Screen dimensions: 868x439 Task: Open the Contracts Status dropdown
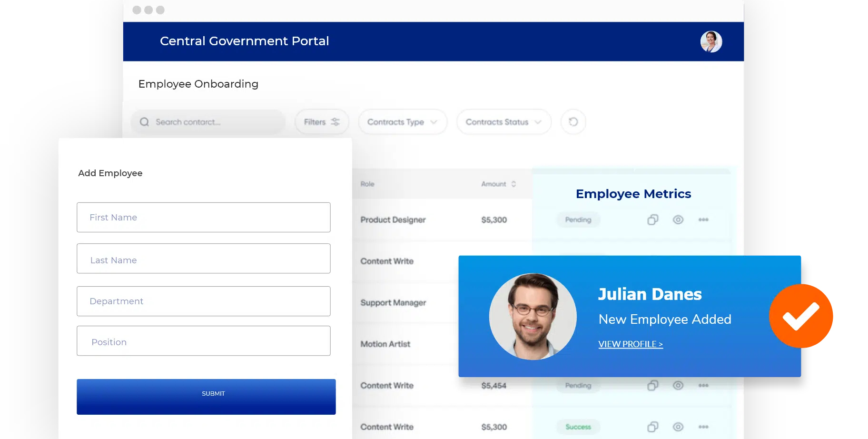[x=503, y=122]
